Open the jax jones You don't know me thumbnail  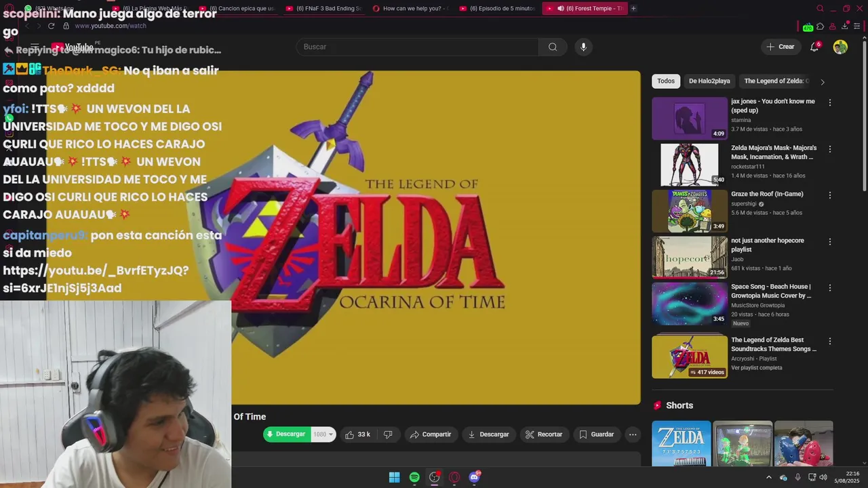coord(690,119)
